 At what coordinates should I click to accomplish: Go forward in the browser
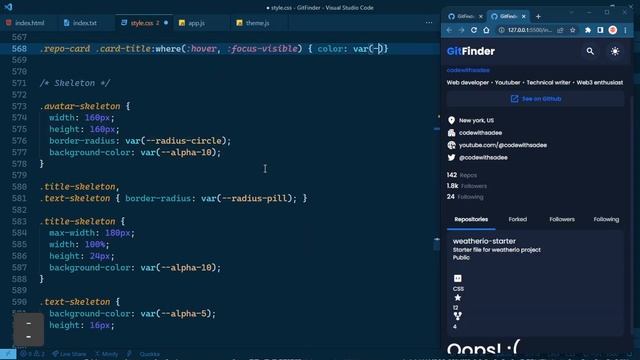pyautogui.click(x=461, y=30)
